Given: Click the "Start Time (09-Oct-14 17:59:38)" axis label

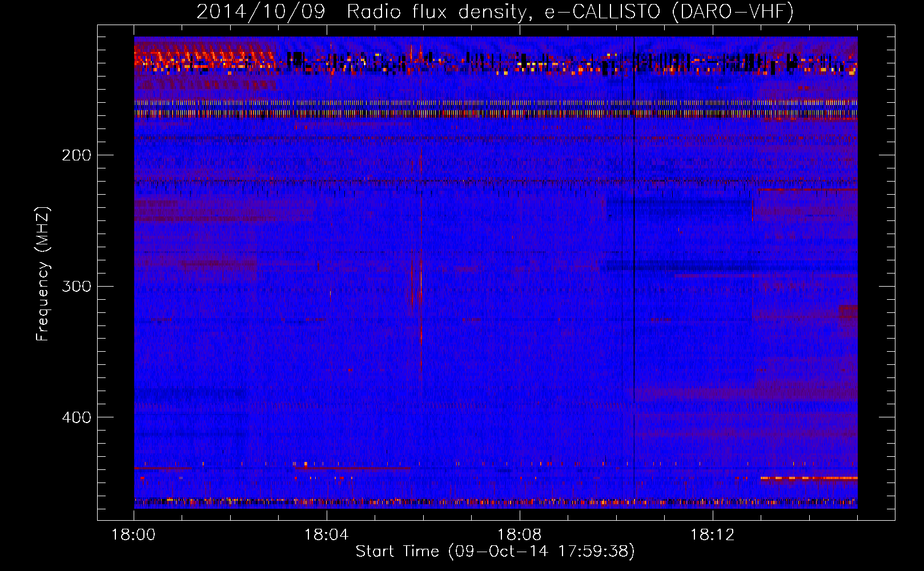Looking at the screenshot, I should click(495, 552).
